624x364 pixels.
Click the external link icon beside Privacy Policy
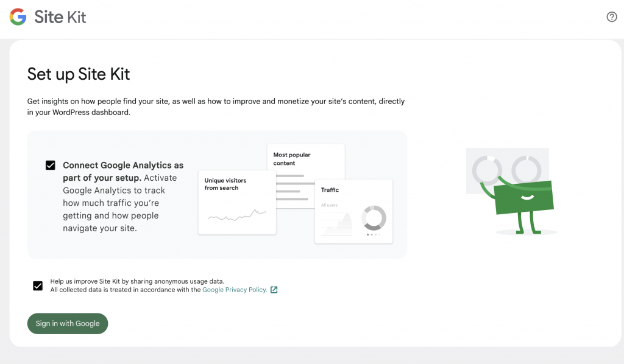[274, 290]
